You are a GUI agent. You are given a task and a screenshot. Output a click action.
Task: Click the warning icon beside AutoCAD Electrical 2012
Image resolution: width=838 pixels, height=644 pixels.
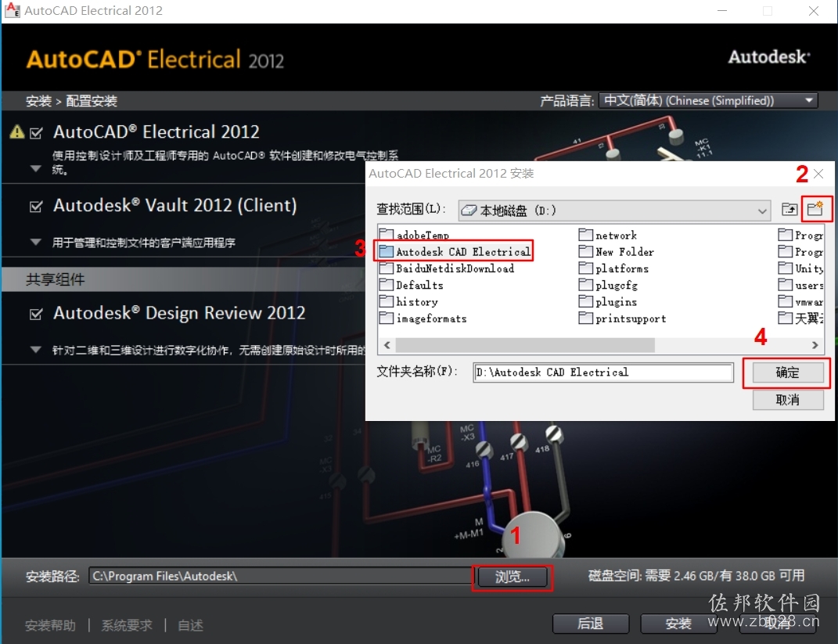tap(17, 131)
